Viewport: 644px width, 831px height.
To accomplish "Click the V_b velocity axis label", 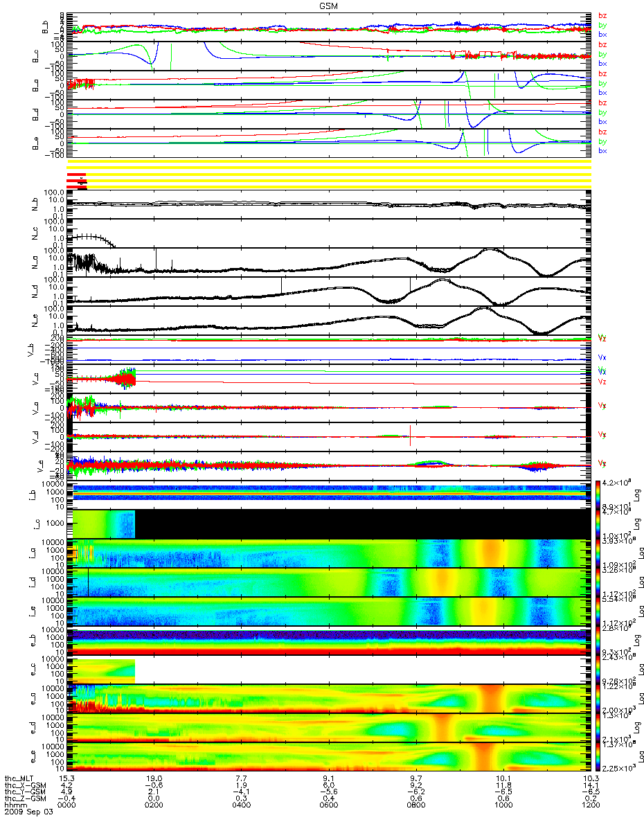I will pyautogui.click(x=30, y=350).
